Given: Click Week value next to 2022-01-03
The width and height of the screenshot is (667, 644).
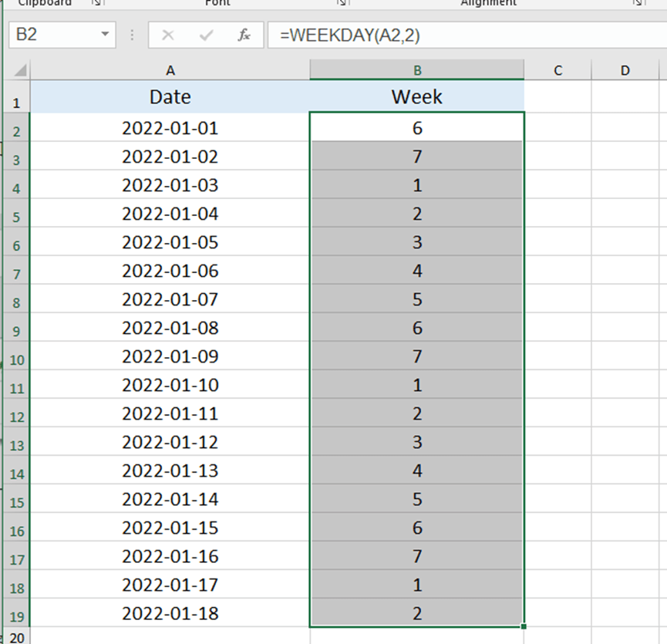Looking at the screenshot, I should (x=417, y=184).
